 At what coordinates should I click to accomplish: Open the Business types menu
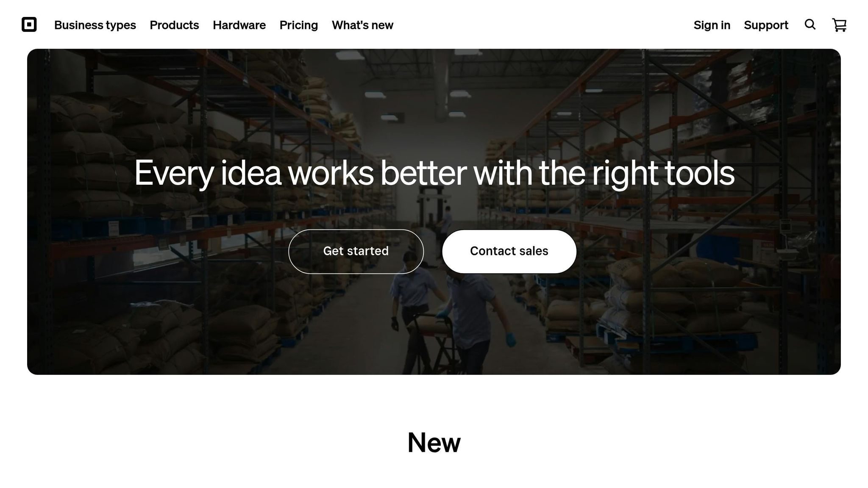tap(95, 25)
